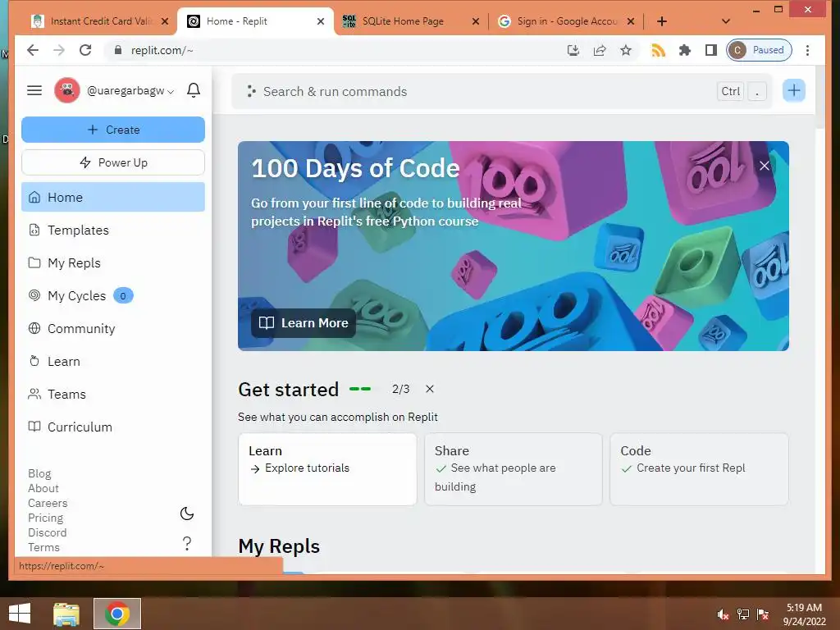The height and width of the screenshot is (630, 840).
Task: Open a new browser tab
Action: click(662, 21)
